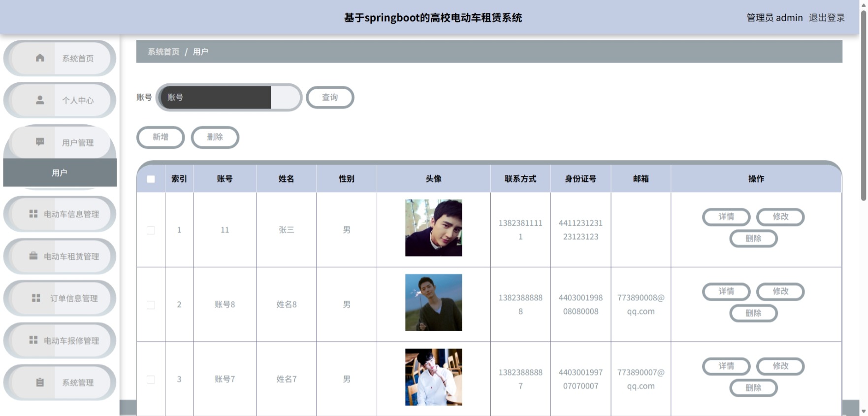Image resolution: width=868 pixels, height=416 pixels.
Task: Click 删除 in the 张三 row
Action: pos(753,238)
